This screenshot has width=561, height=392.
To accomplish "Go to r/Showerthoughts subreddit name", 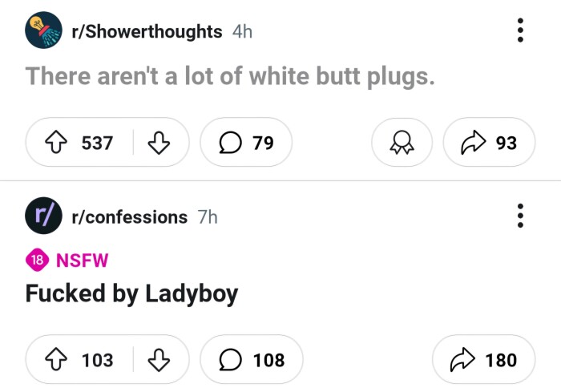I will (x=147, y=31).
